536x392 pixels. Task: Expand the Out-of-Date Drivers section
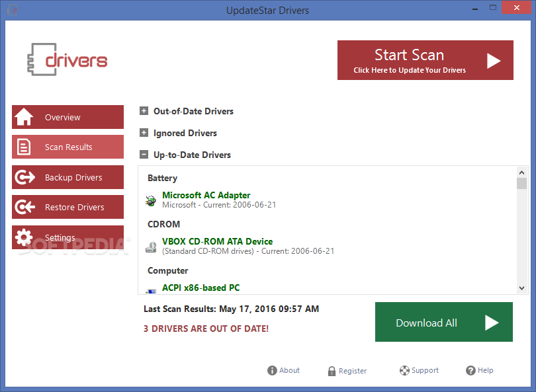[144, 111]
